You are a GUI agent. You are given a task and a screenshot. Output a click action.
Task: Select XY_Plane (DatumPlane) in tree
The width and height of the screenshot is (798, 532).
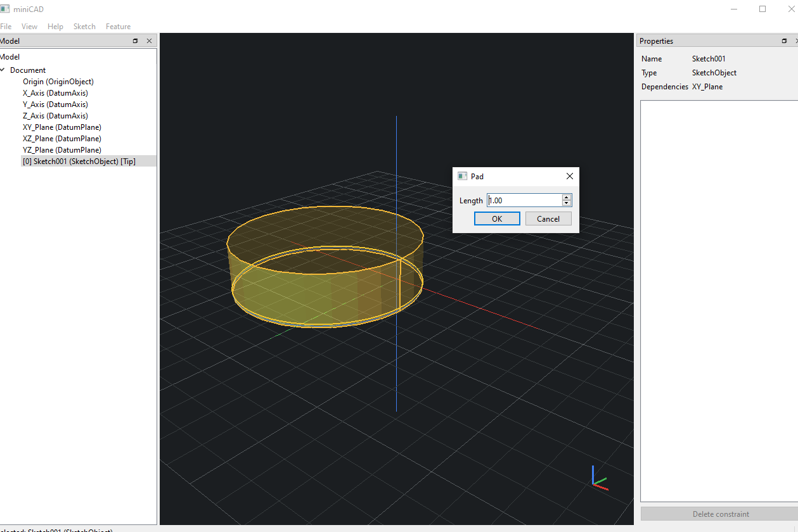coord(62,127)
